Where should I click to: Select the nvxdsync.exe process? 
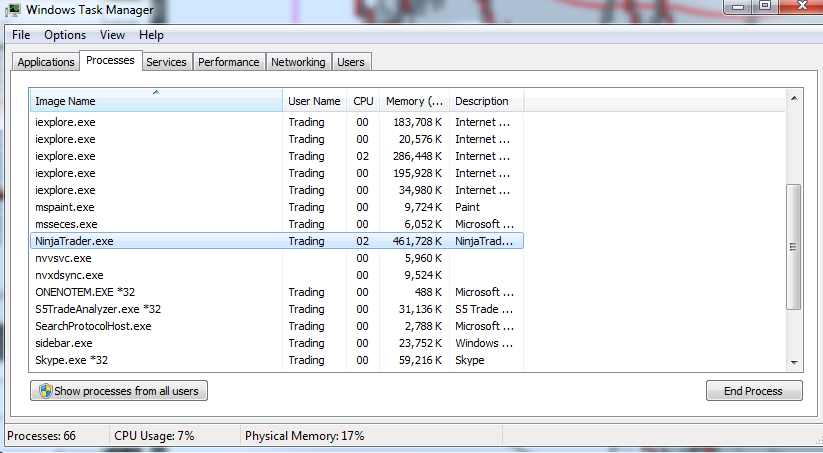tap(277, 275)
